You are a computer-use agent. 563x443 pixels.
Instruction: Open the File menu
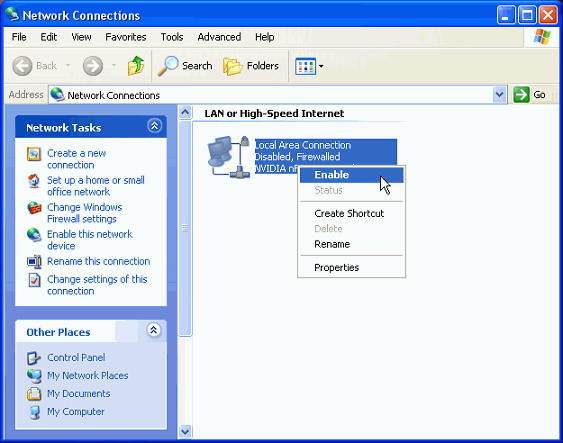[x=19, y=37]
